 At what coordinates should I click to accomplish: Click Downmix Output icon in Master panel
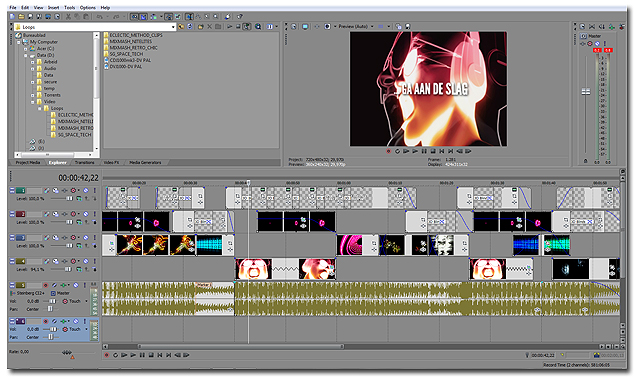click(592, 26)
